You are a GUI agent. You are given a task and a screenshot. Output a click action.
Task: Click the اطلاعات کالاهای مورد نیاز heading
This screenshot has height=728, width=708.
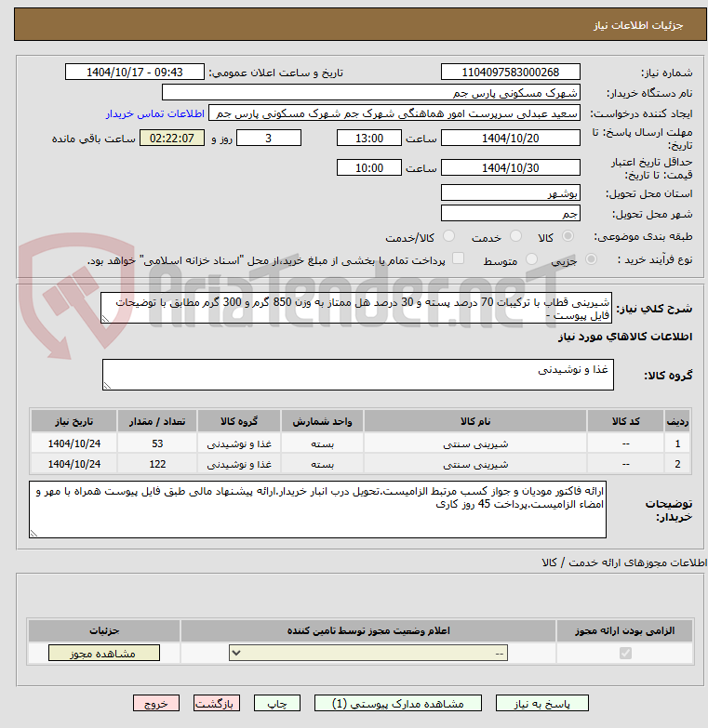pos(625,337)
